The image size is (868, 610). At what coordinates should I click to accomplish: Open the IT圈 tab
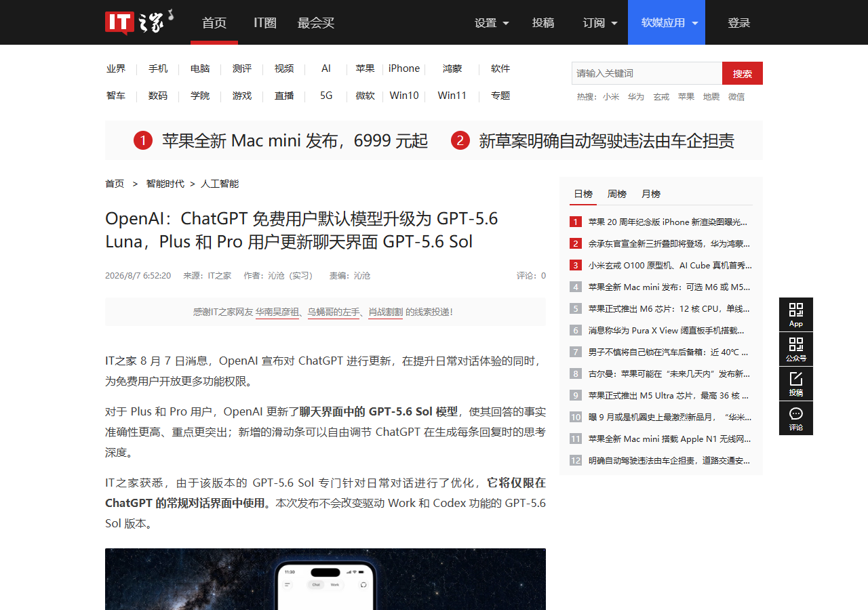[x=265, y=22]
